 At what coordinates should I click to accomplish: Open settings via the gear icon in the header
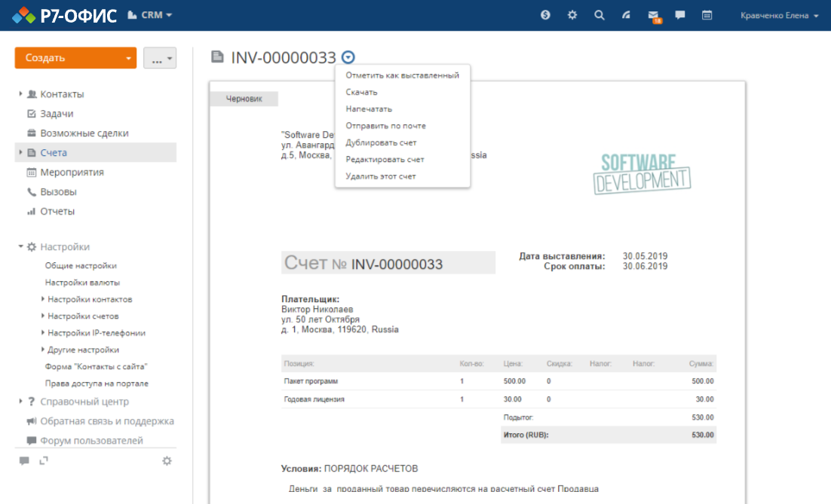tap(572, 14)
